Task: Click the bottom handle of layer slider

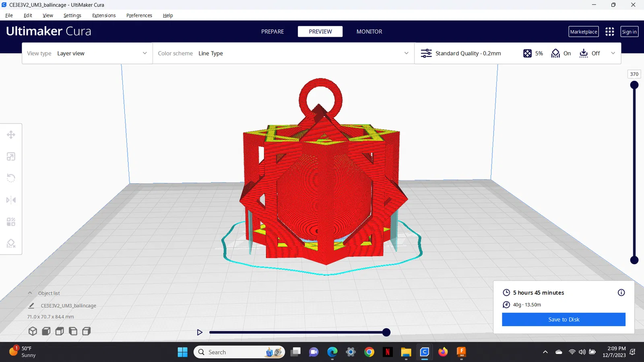Action: [x=634, y=260]
